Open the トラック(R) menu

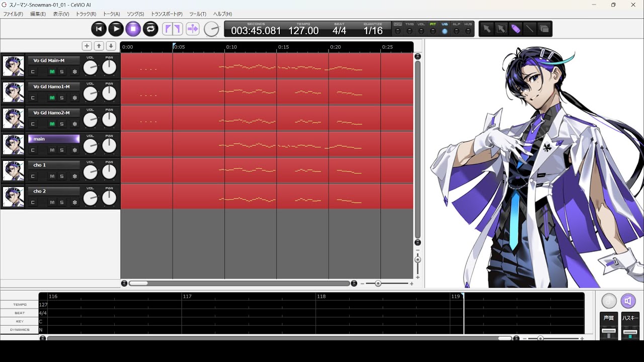click(x=86, y=14)
